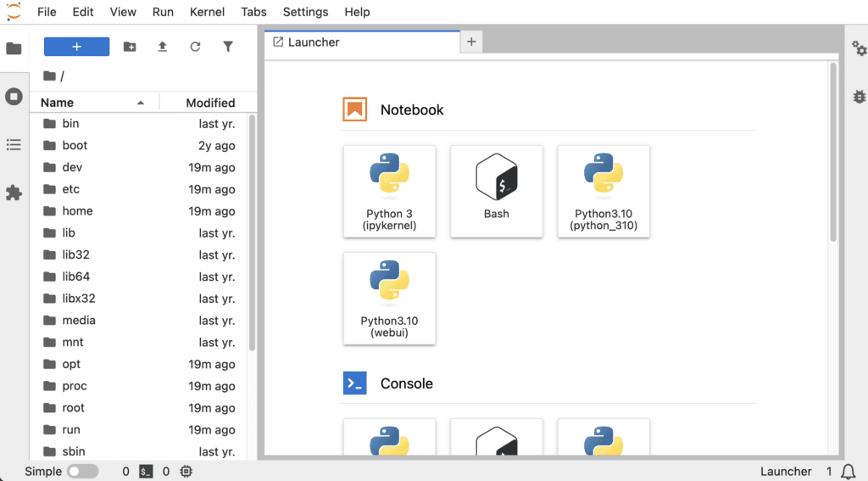Open Python 3 console under Console section
The height and width of the screenshot is (481, 868).
coord(389,437)
